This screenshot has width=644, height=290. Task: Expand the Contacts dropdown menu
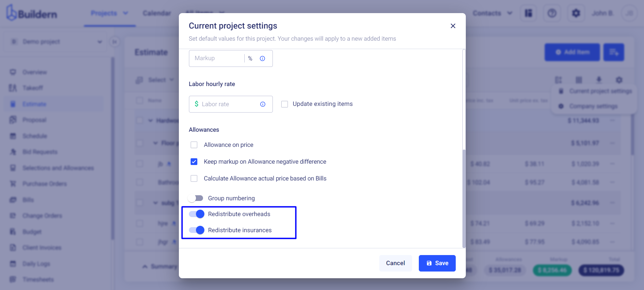point(492,13)
